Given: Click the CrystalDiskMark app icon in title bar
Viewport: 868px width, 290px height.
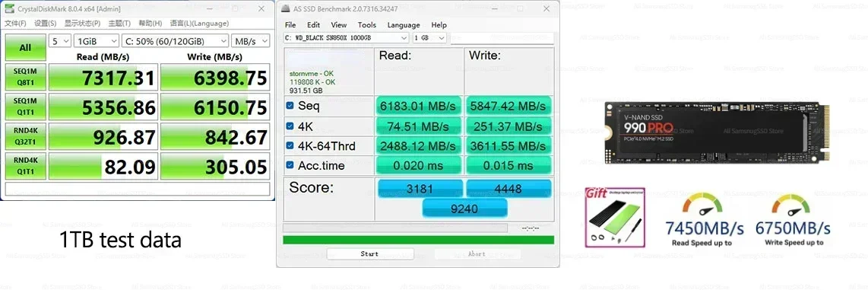Looking at the screenshot, I should (x=10, y=9).
